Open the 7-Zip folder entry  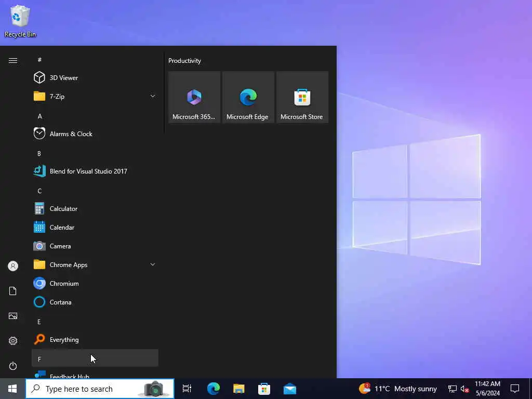coord(95,96)
